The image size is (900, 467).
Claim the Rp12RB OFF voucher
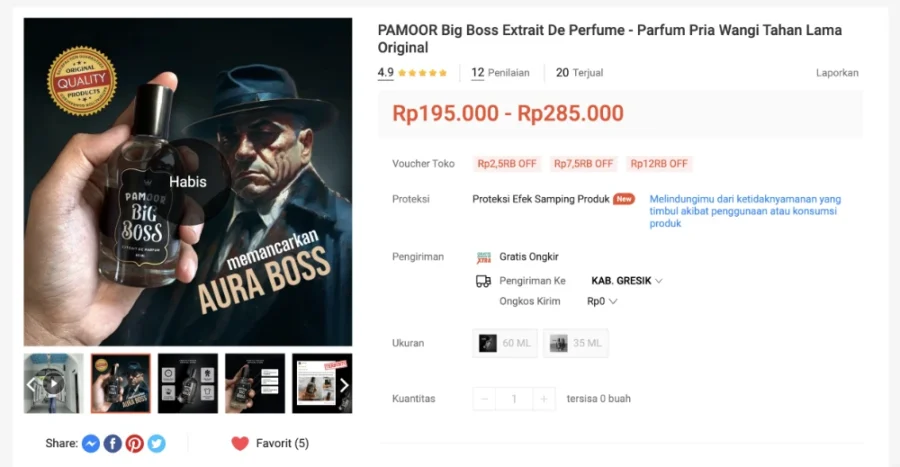(x=659, y=164)
